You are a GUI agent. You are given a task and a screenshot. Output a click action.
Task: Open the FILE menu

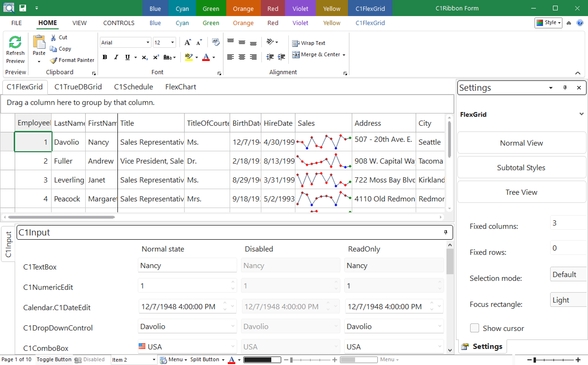[x=16, y=23]
